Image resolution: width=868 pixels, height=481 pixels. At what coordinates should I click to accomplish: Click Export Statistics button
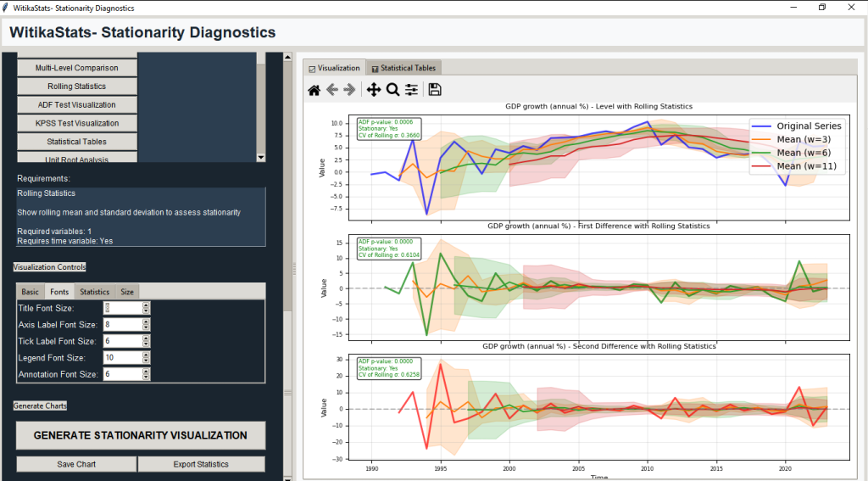click(x=201, y=464)
